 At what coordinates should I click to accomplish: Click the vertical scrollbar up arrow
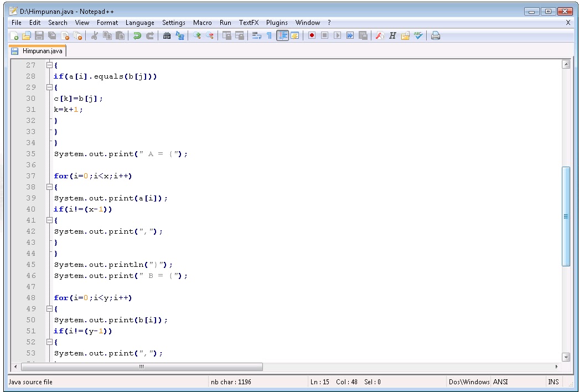[x=566, y=64]
